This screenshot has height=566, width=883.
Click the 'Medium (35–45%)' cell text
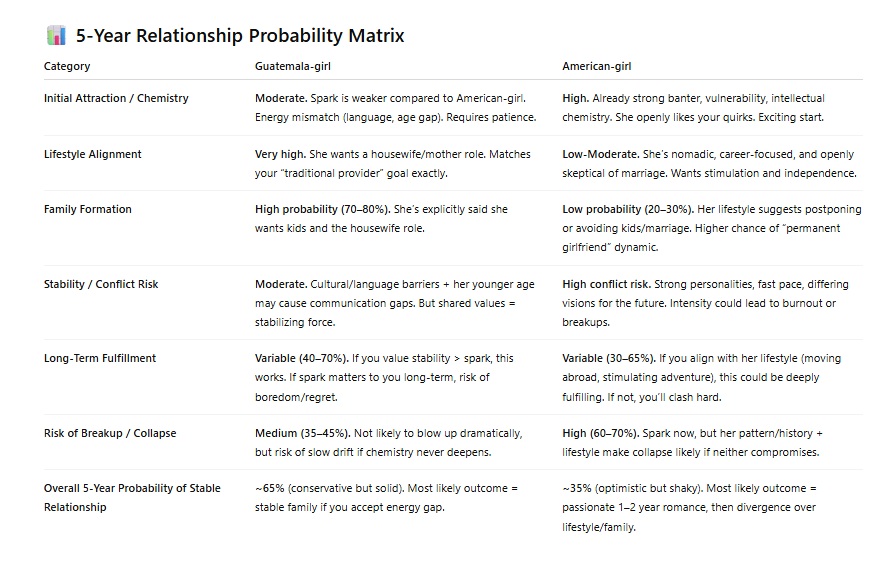click(302, 433)
